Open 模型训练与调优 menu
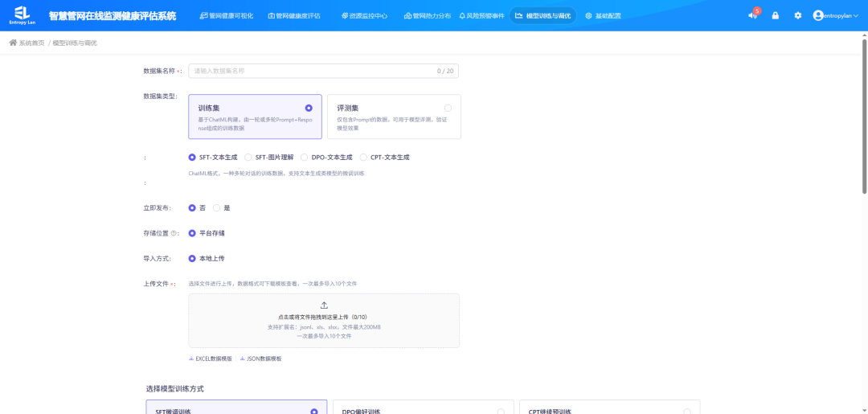This screenshot has width=868, height=414. (542, 15)
